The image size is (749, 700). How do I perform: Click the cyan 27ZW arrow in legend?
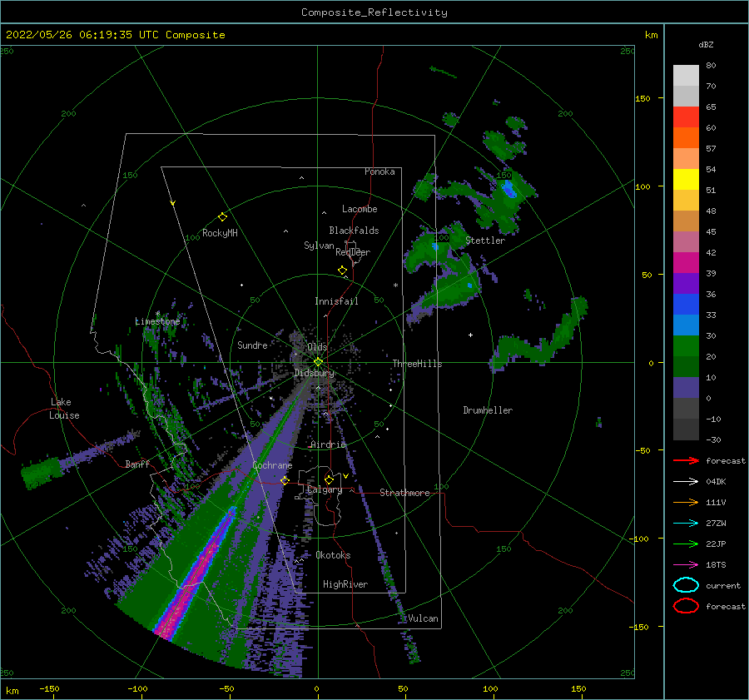click(x=686, y=524)
